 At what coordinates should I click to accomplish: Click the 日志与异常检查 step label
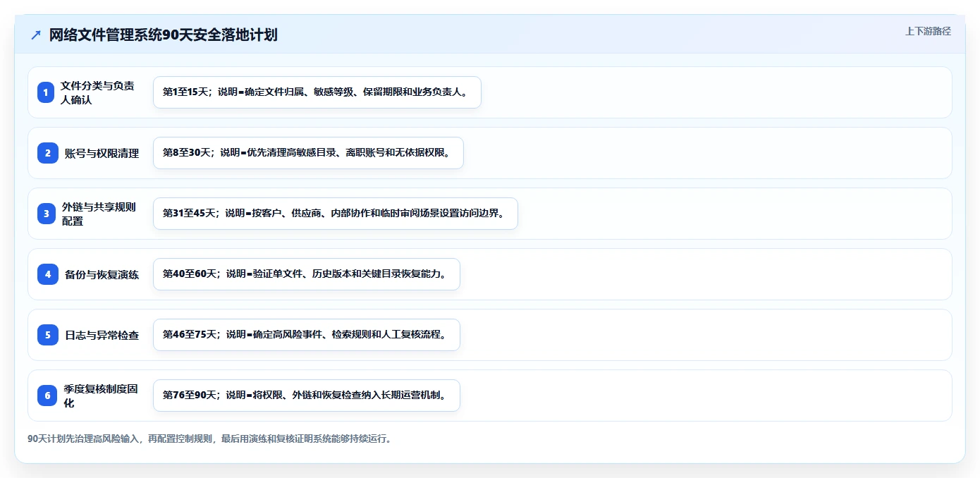102,335
